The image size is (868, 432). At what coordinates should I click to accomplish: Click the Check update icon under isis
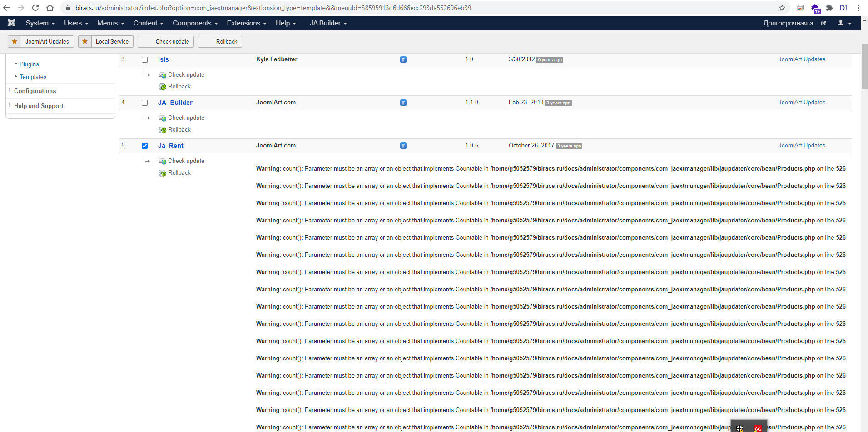click(163, 75)
